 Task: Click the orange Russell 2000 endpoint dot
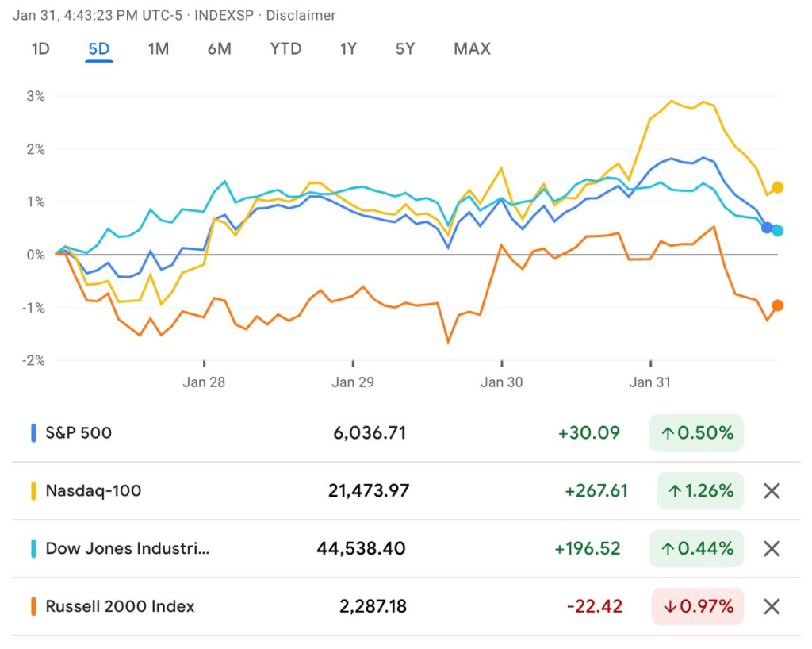point(778,305)
